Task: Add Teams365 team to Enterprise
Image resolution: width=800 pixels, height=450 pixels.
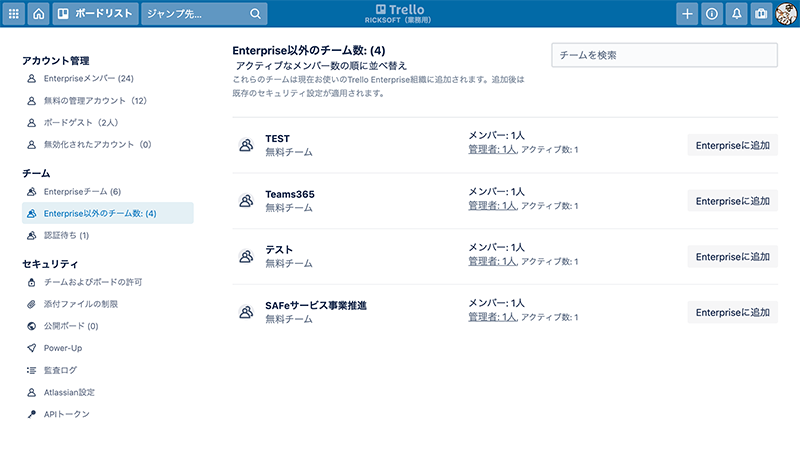Action: click(732, 201)
